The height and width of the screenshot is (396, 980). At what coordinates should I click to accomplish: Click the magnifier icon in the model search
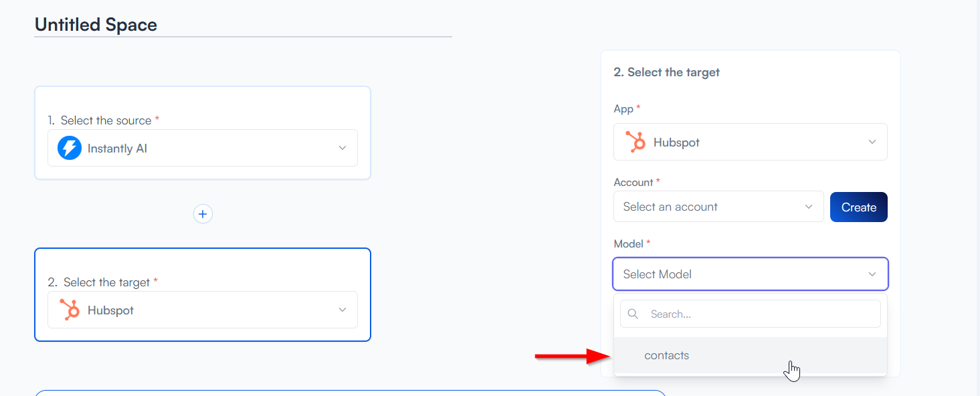coord(633,314)
